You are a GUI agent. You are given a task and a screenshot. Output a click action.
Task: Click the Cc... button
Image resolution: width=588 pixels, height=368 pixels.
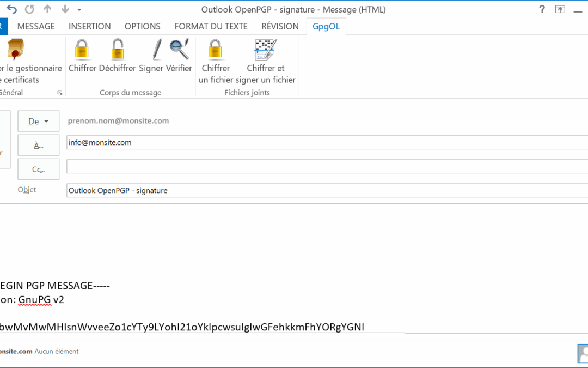pos(39,169)
